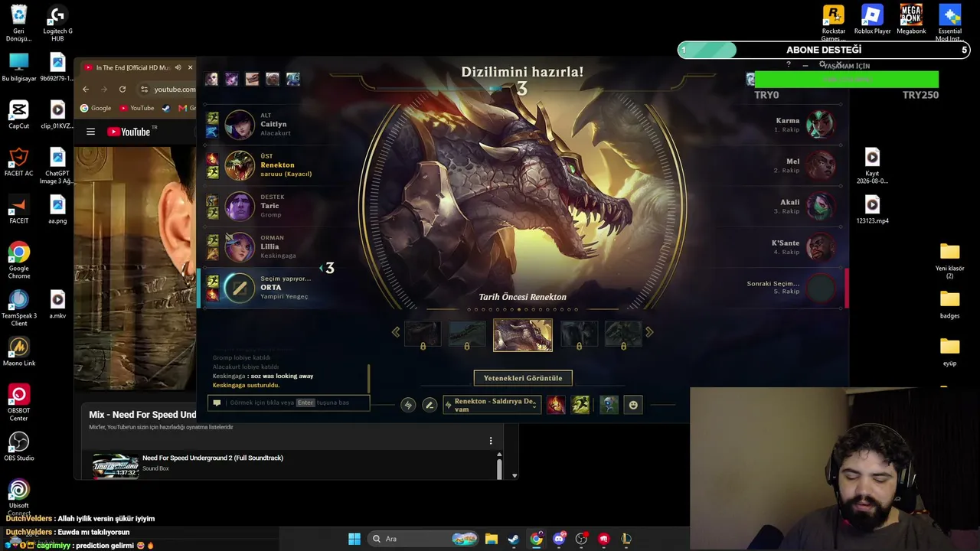Click the fifth banned champion icon at top-left
Viewport: 980px width, 551px height.
pos(292,79)
